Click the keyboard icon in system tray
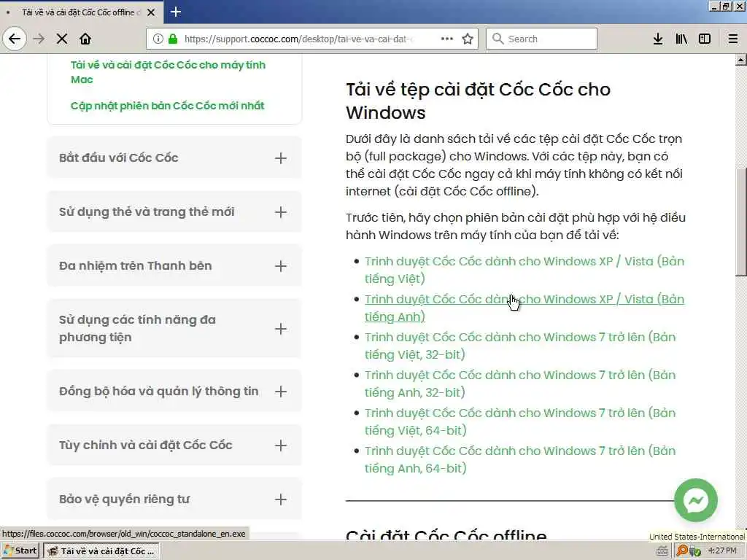 (x=662, y=551)
